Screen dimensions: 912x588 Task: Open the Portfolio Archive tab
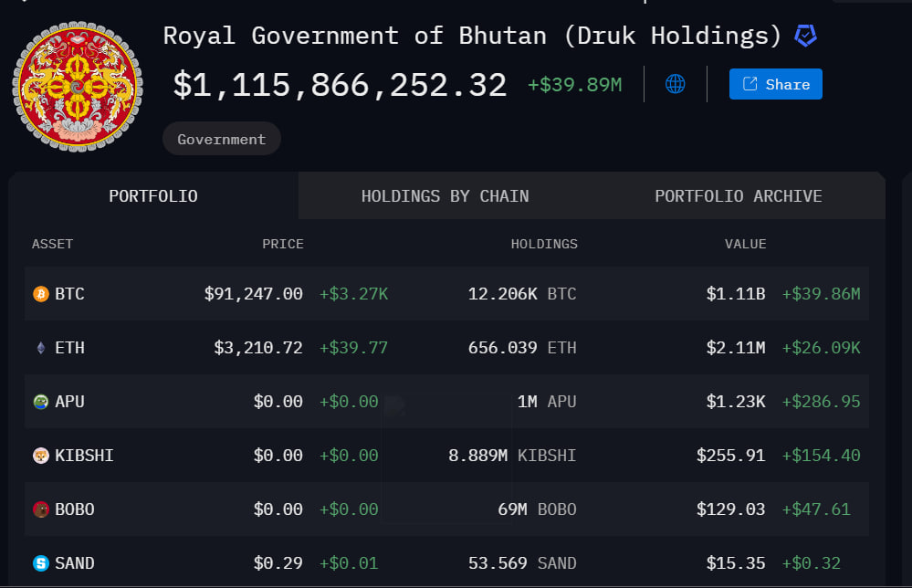pyautogui.click(x=738, y=196)
